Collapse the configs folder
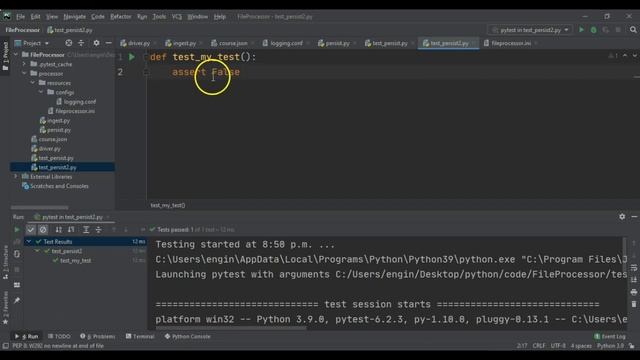 pyautogui.click(x=41, y=92)
